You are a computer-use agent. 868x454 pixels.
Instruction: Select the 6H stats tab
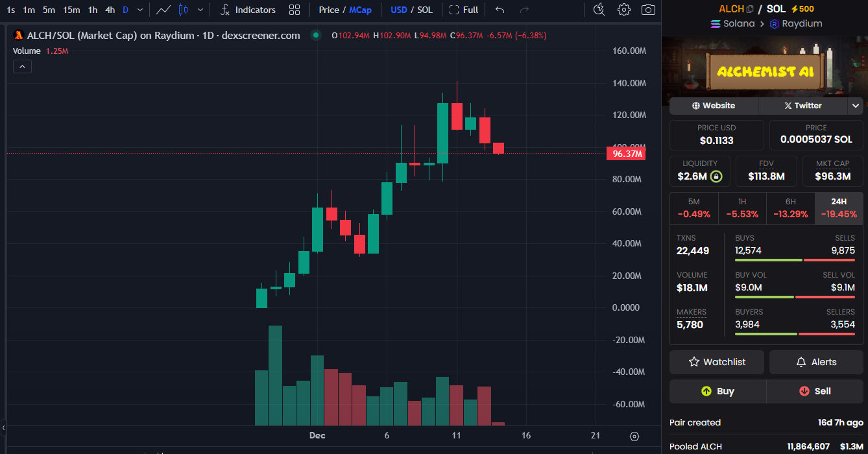(x=790, y=208)
